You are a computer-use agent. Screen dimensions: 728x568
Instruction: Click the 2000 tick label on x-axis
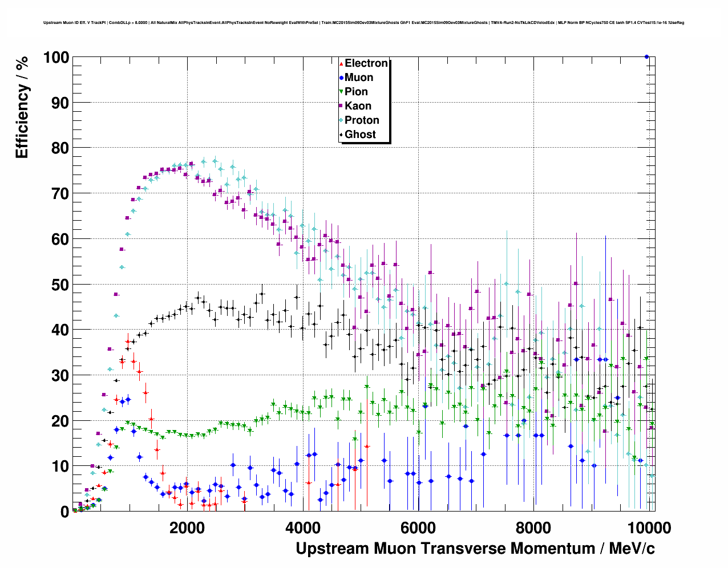pyautogui.click(x=187, y=528)
